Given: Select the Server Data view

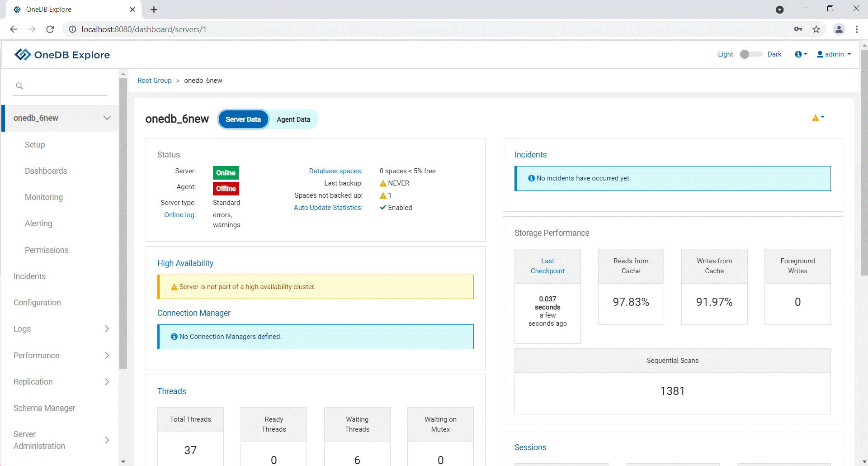Looking at the screenshot, I should click(243, 119).
